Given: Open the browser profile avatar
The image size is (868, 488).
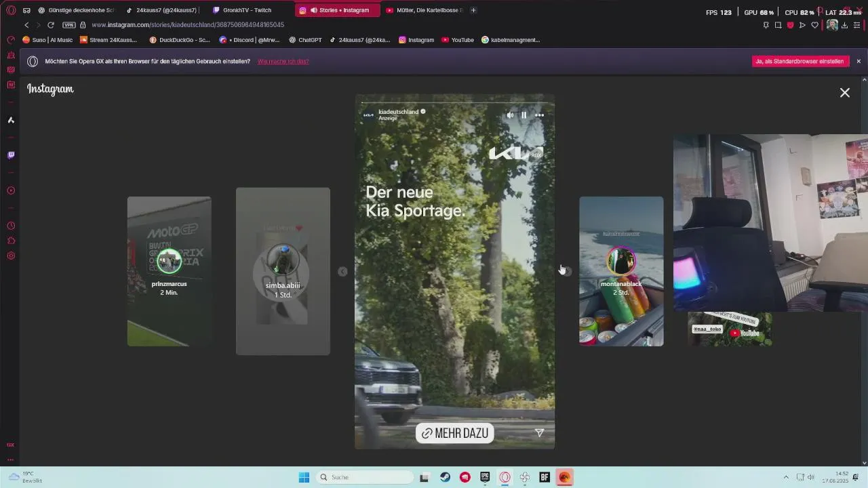Looking at the screenshot, I should pyautogui.click(x=832, y=25).
